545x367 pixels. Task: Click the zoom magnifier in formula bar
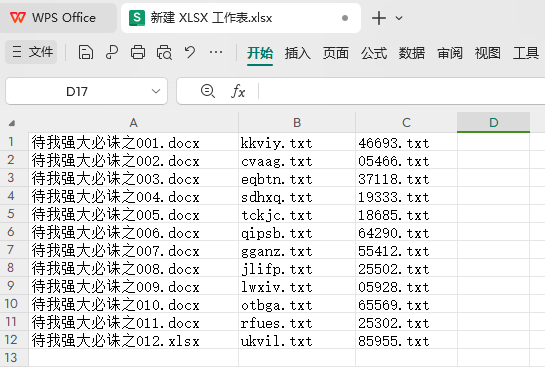(208, 91)
